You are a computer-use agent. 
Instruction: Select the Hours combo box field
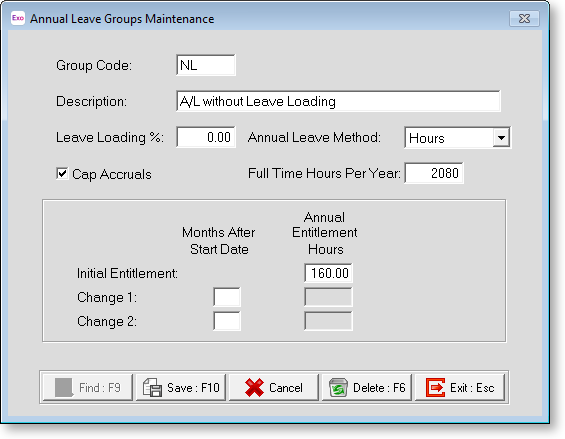tap(457, 137)
